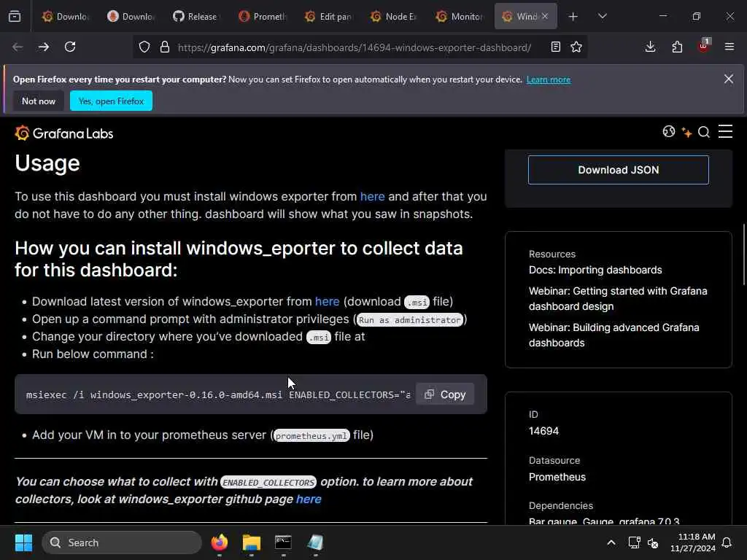The width and height of the screenshot is (747, 560).
Task: Toggle reader view icon in address bar
Action: pos(555,47)
